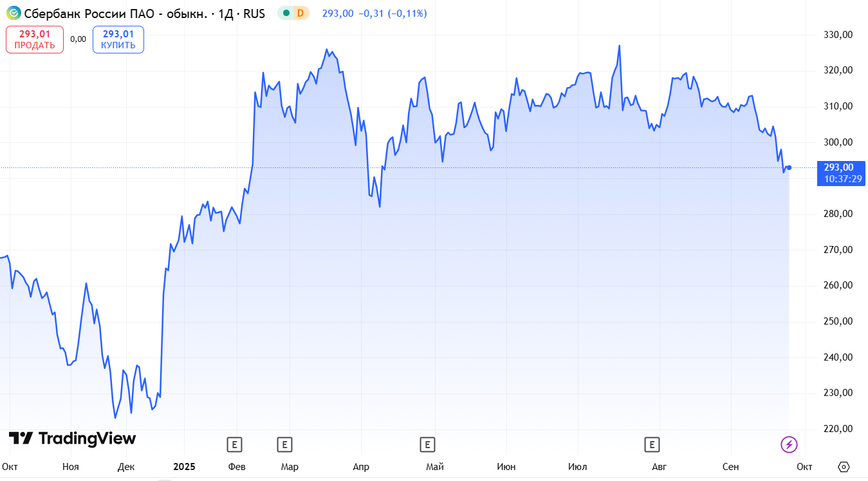
Task: Click the Сбербанк России ПАО symbol title
Action: coord(116,14)
